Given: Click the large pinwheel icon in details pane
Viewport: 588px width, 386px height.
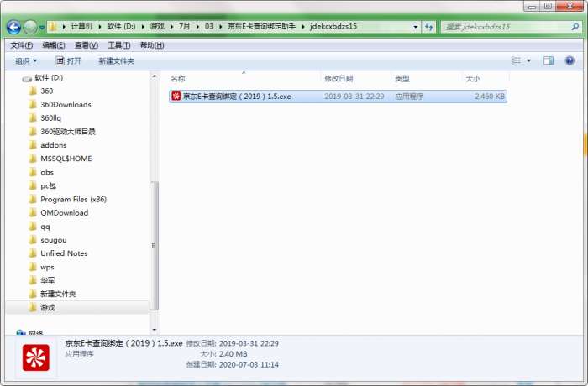Looking at the screenshot, I should pos(35,357).
